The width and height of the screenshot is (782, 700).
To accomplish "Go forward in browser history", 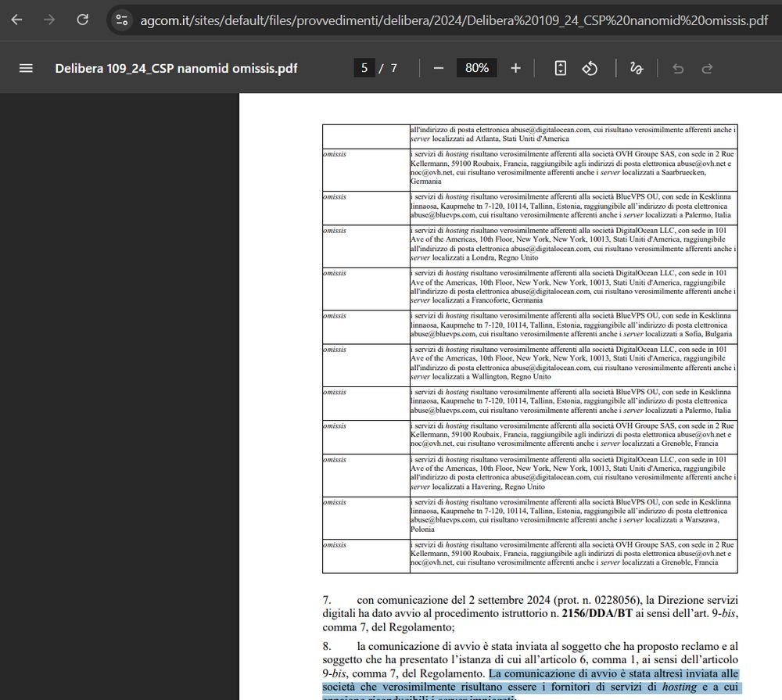I will 48,20.
